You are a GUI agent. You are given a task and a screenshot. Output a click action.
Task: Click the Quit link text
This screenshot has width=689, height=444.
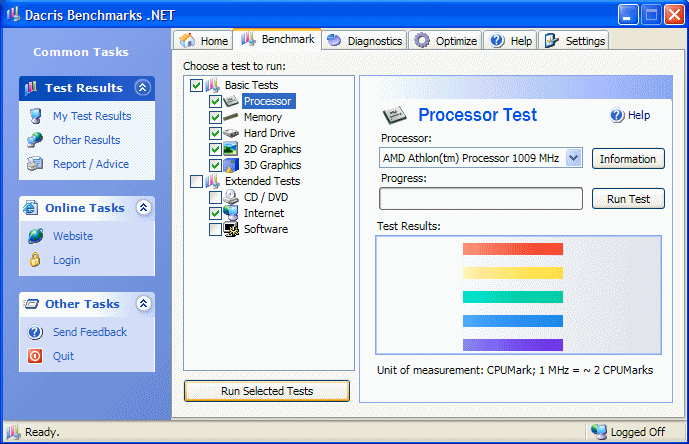click(x=63, y=356)
